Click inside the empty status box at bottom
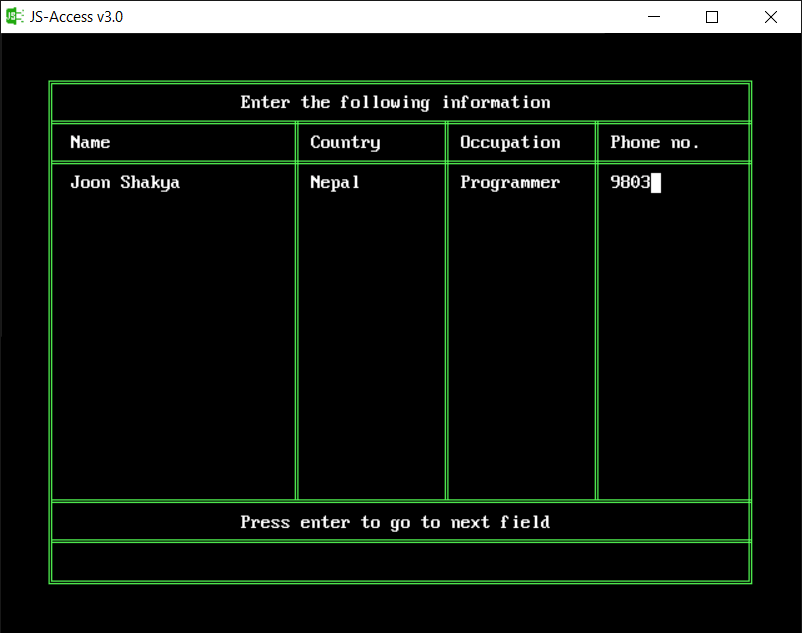 398,562
